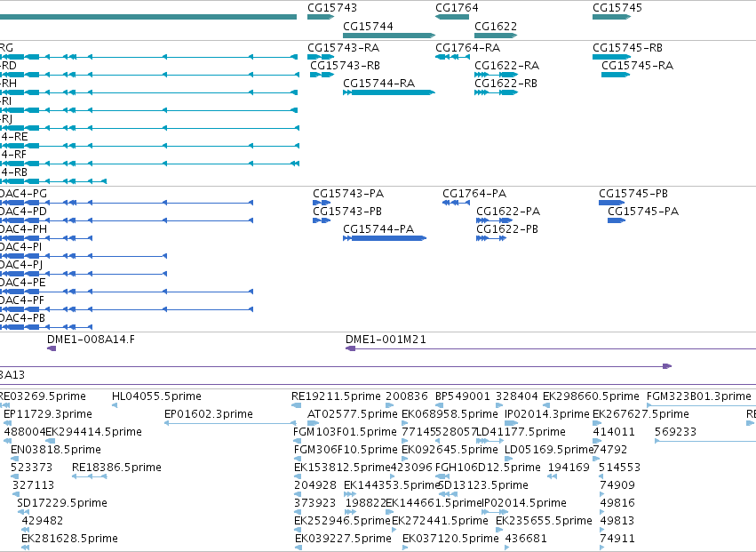Select EST RE19211.5prime
The height and width of the screenshot is (552, 756).
pyautogui.click(x=336, y=396)
